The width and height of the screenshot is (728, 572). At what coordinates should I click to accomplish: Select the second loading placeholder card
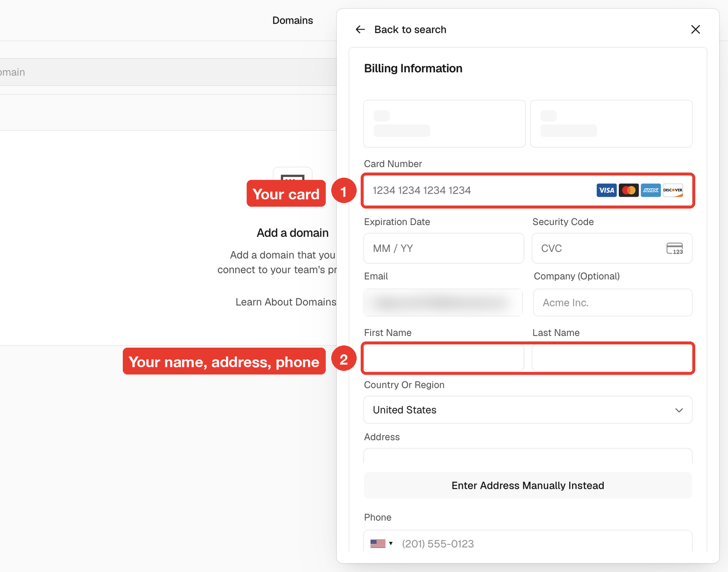[x=612, y=124]
